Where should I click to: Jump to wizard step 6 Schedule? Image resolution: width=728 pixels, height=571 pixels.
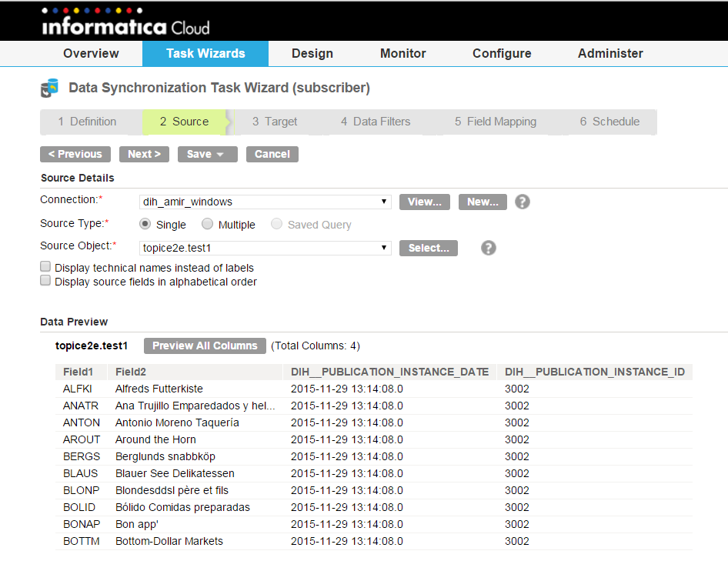[x=609, y=122]
